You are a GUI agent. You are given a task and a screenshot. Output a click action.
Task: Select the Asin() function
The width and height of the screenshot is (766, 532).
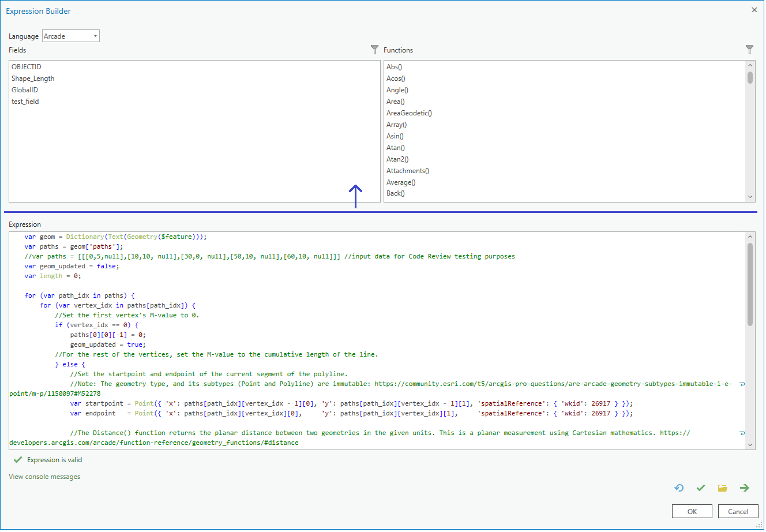pos(395,136)
